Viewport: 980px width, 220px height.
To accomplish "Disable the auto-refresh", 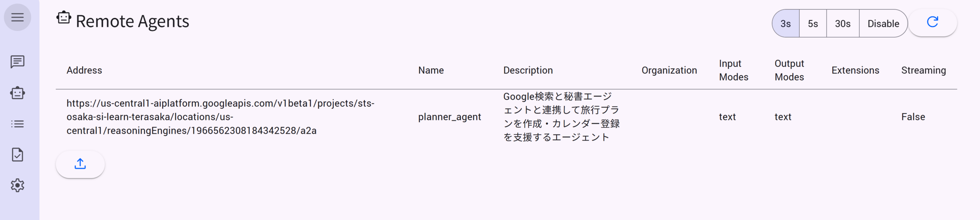I will click(x=883, y=24).
